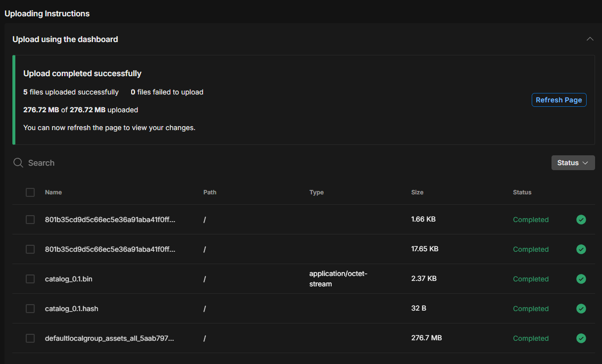Click the 5 files uploaded successfully text
Viewport: 602px width, 364px height.
[x=71, y=92]
